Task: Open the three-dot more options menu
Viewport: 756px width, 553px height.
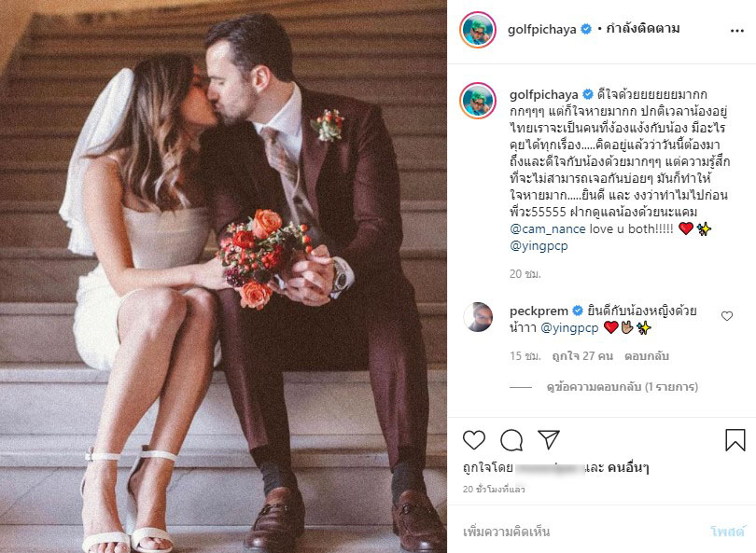Action: [737, 31]
